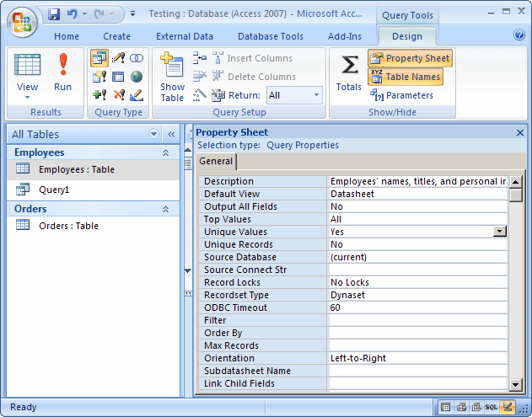This screenshot has width=532, height=417.
Task: Click the Record Locks value No Locks
Action: (350, 282)
